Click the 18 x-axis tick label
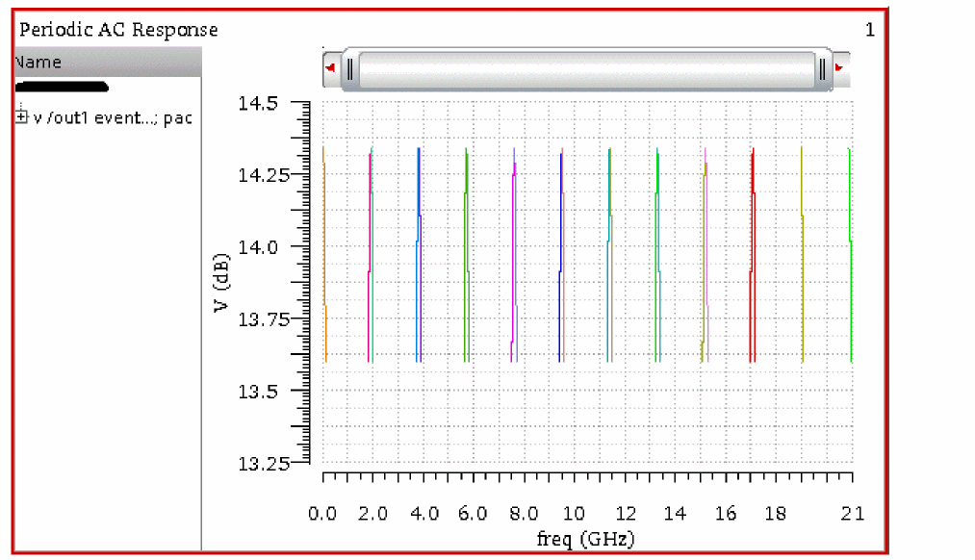 point(776,514)
